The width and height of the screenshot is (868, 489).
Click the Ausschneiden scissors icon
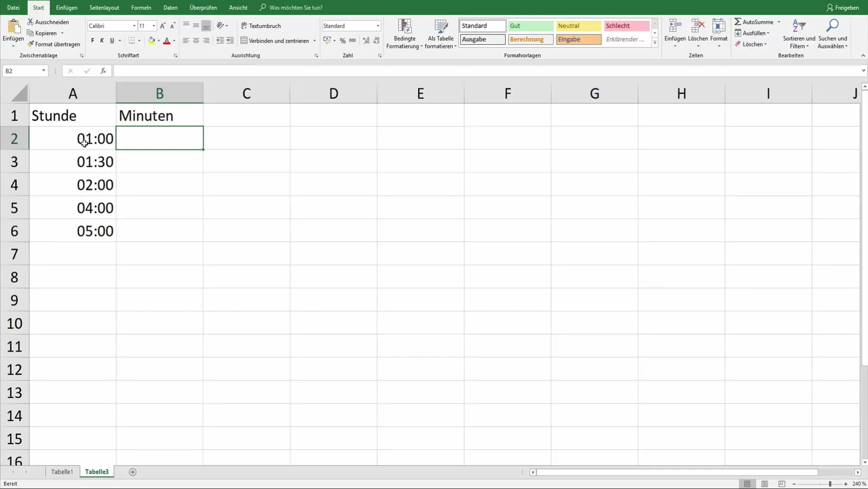pyautogui.click(x=30, y=22)
